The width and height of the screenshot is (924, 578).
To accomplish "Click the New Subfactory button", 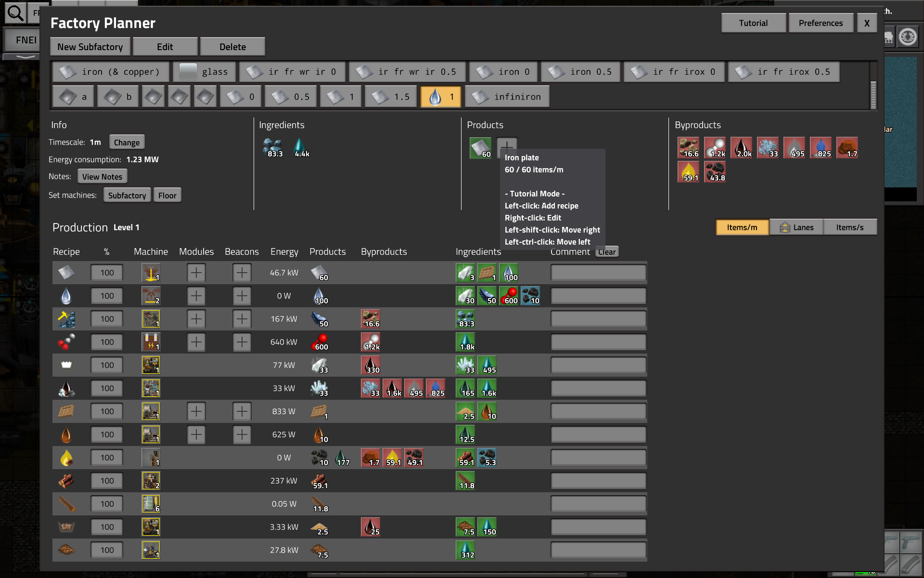I will (x=90, y=47).
